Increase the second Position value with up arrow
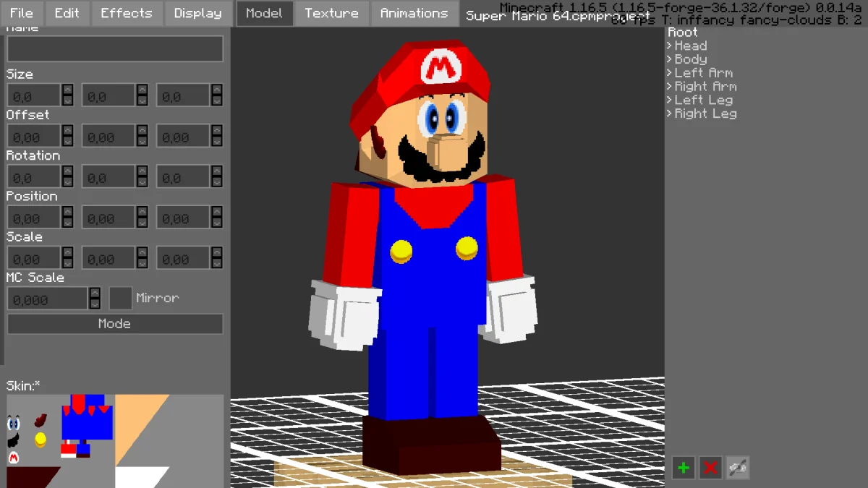 click(x=142, y=211)
